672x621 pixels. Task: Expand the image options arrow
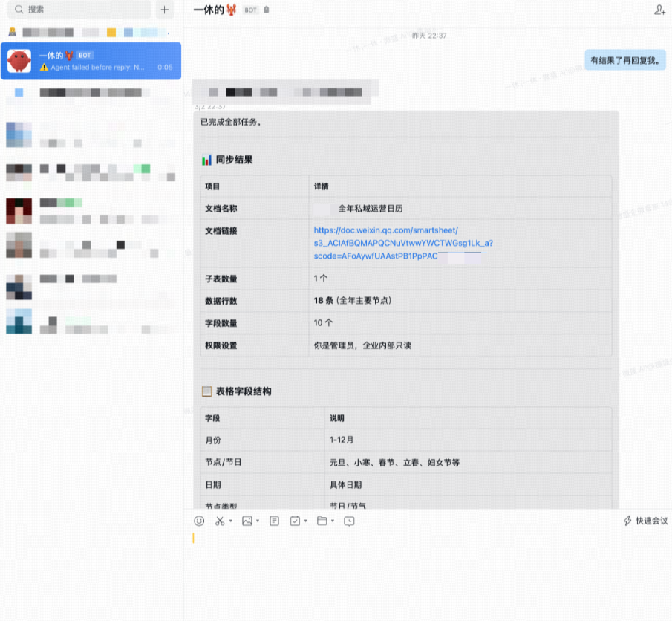258,521
